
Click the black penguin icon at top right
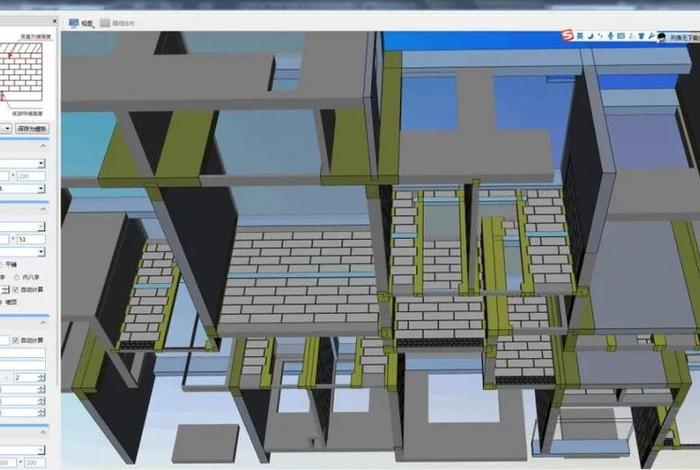(662, 37)
